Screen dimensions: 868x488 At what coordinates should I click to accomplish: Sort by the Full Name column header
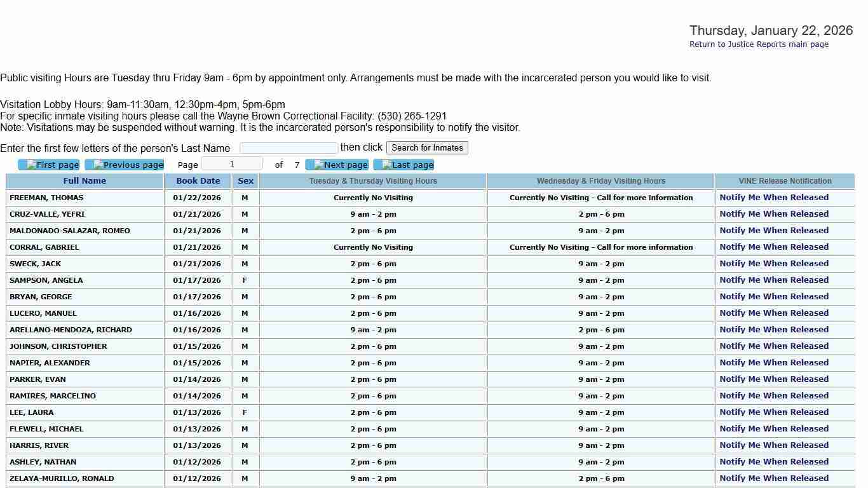85,181
